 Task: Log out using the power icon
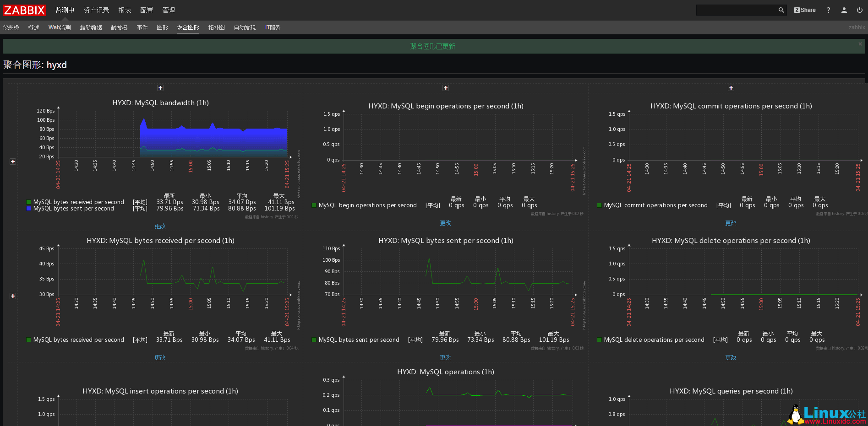pyautogui.click(x=859, y=10)
